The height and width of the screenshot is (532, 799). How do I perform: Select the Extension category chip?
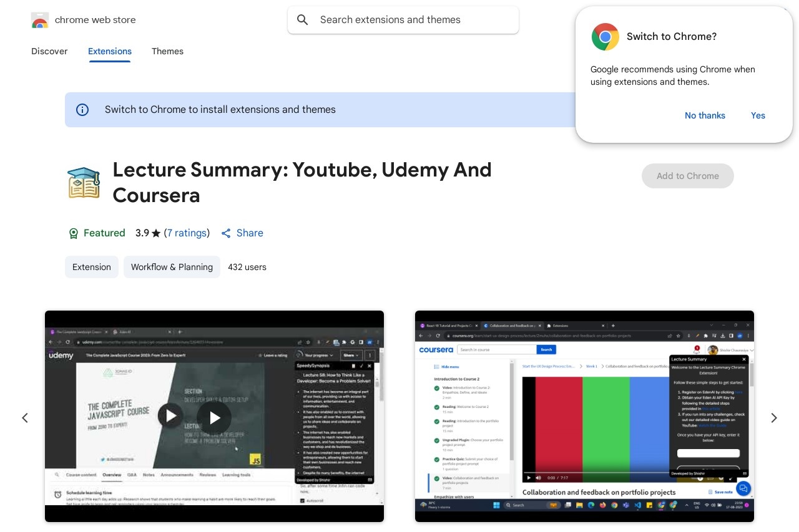tap(92, 267)
